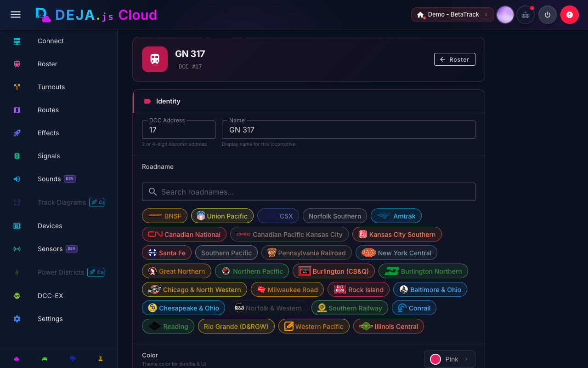Screen dimensions: 588x368
Task: Choose Kansas City Southern roadname
Action: pos(397,235)
